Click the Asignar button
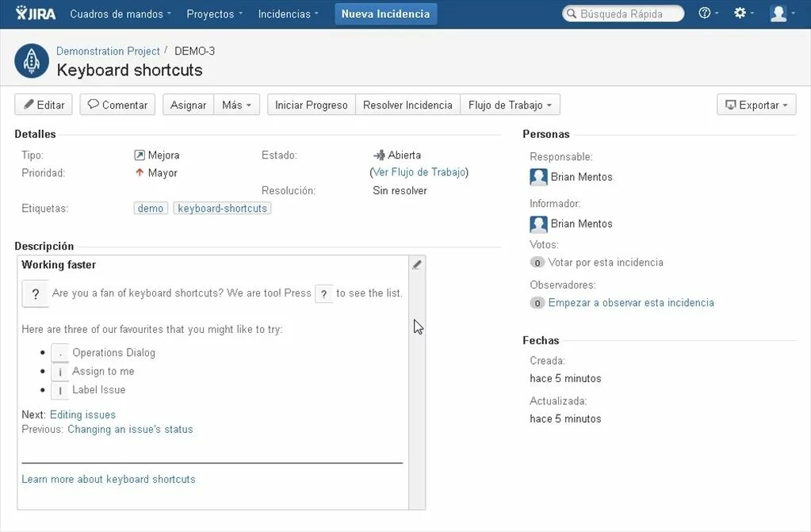This screenshot has height=532, width=811. click(188, 105)
